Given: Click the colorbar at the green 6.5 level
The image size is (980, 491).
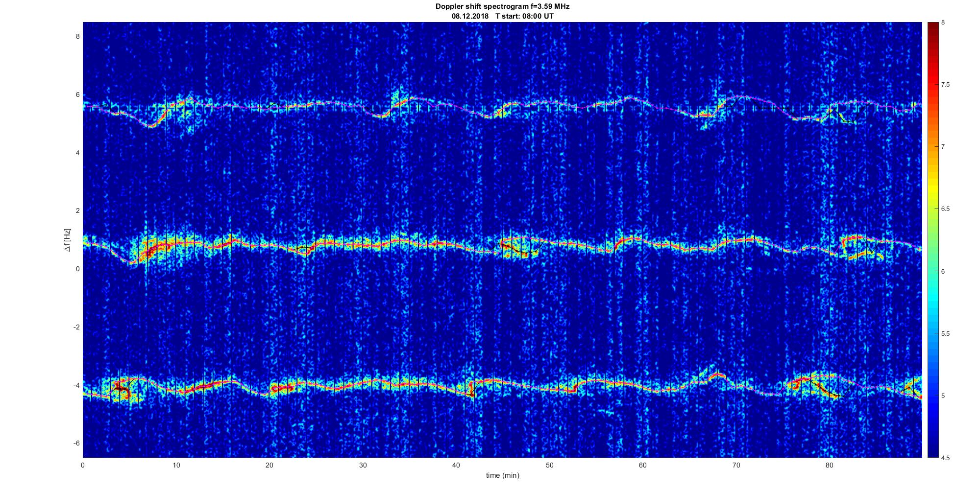Looking at the screenshot, I should (932, 209).
